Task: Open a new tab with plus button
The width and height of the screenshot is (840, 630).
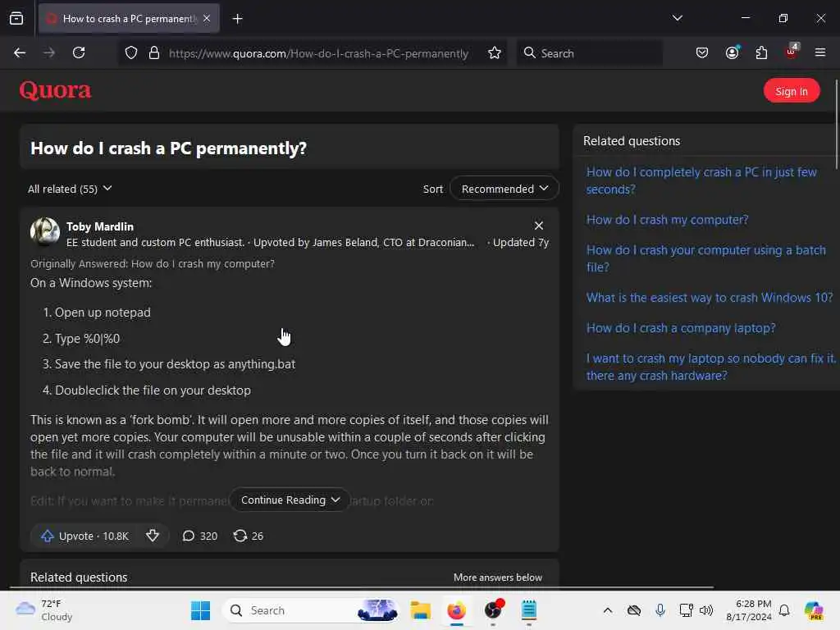Action: [237, 19]
